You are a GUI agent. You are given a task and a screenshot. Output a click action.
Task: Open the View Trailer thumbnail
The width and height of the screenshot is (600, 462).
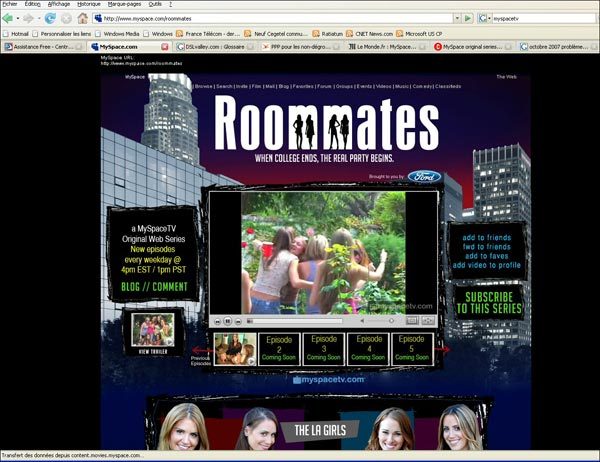(153, 332)
